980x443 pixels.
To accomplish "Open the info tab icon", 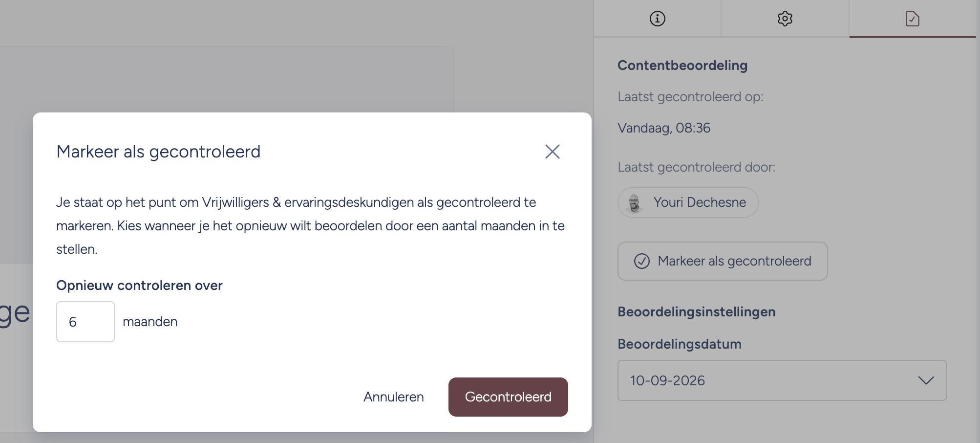I will point(657,19).
